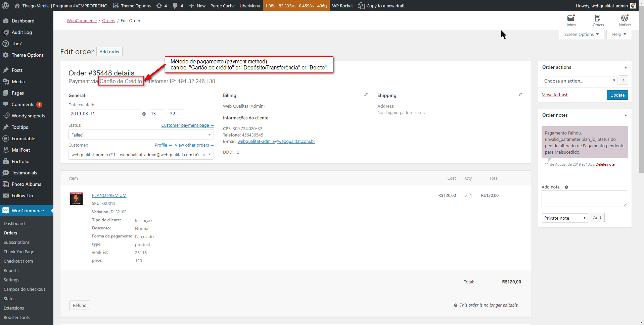This screenshot has width=644, height=325.
Task: Open the New content menu
Action: click(x=197, y=6)
